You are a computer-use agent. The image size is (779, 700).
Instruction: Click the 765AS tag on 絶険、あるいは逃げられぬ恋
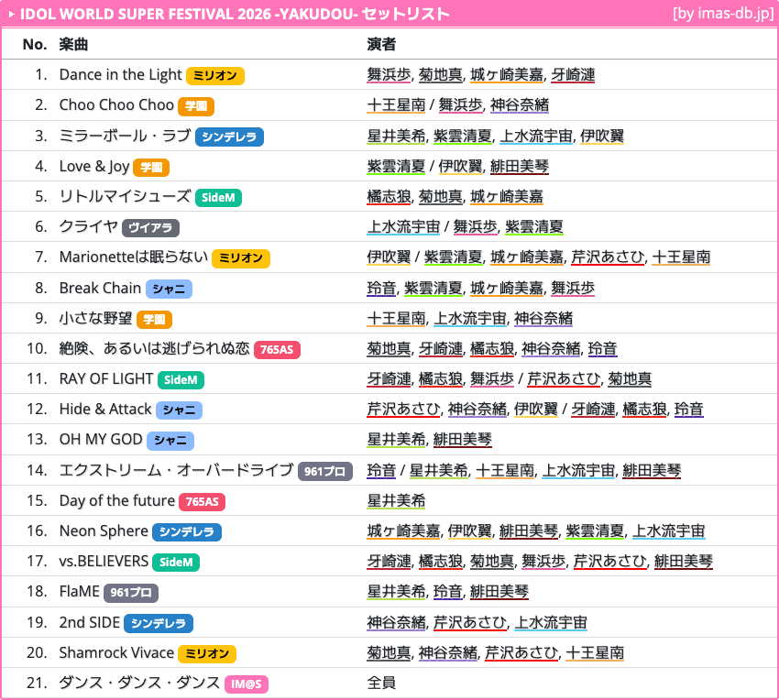point(277,349)
